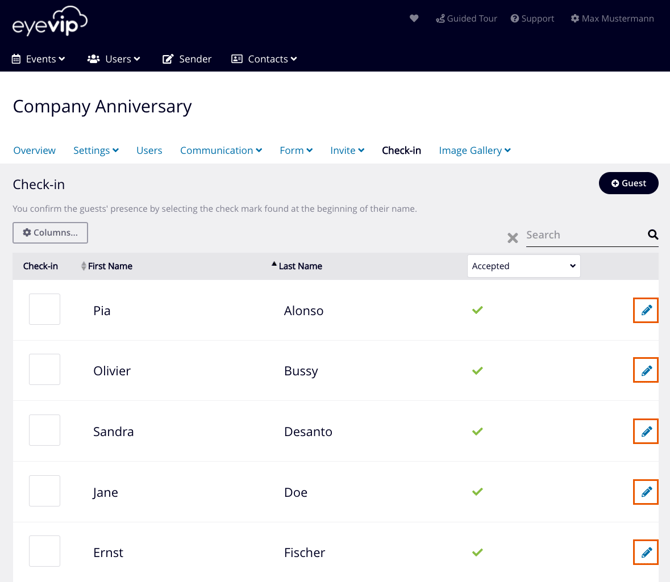Open the Columns... settings button

50,233
